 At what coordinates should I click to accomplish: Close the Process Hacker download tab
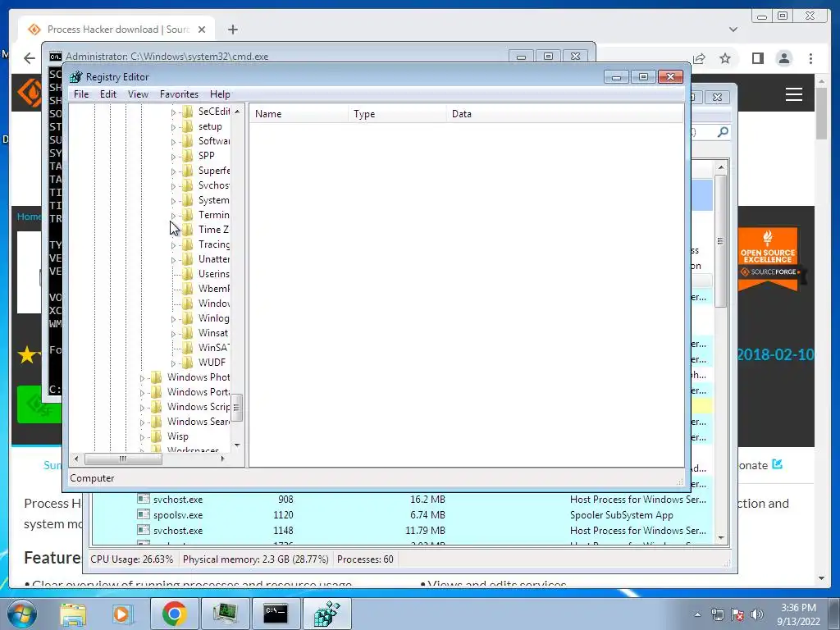[x=202, y=30]
